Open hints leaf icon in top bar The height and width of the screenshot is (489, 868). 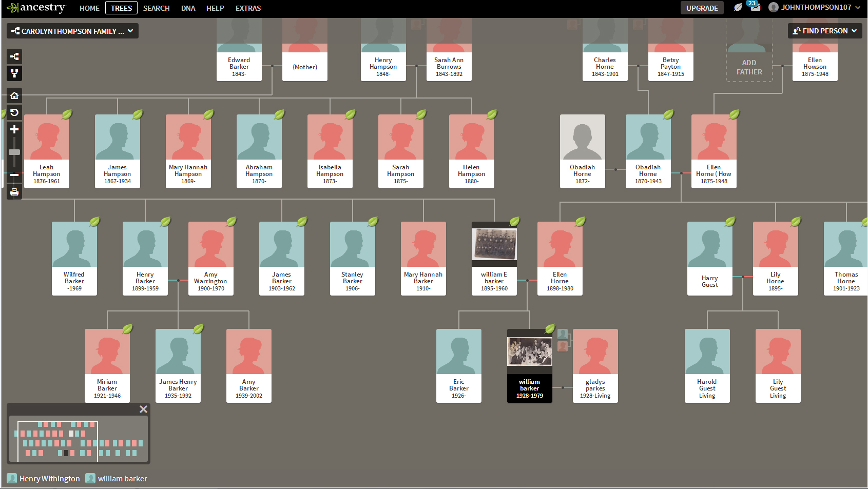point(738,8)
